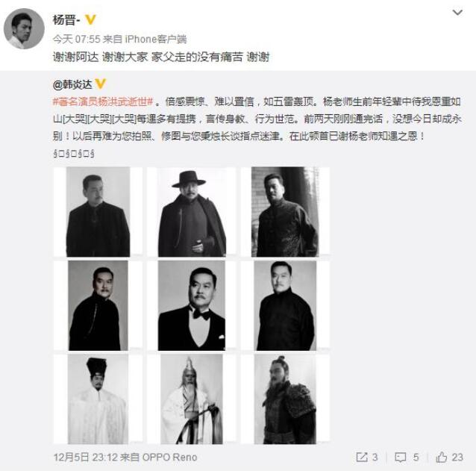Open the white robe tall black hat photo
The width and height of the screenshot is (476, 471).
[98, 399]
